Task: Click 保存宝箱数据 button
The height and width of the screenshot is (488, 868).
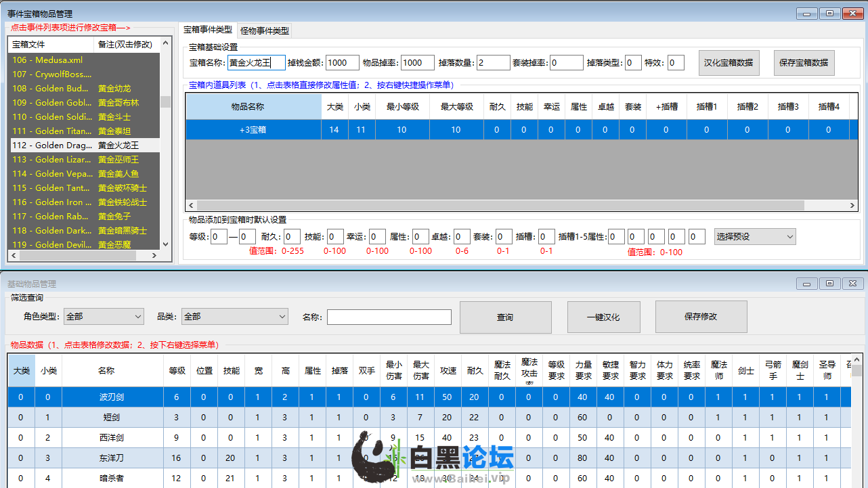Action: [x=804, y=63]
